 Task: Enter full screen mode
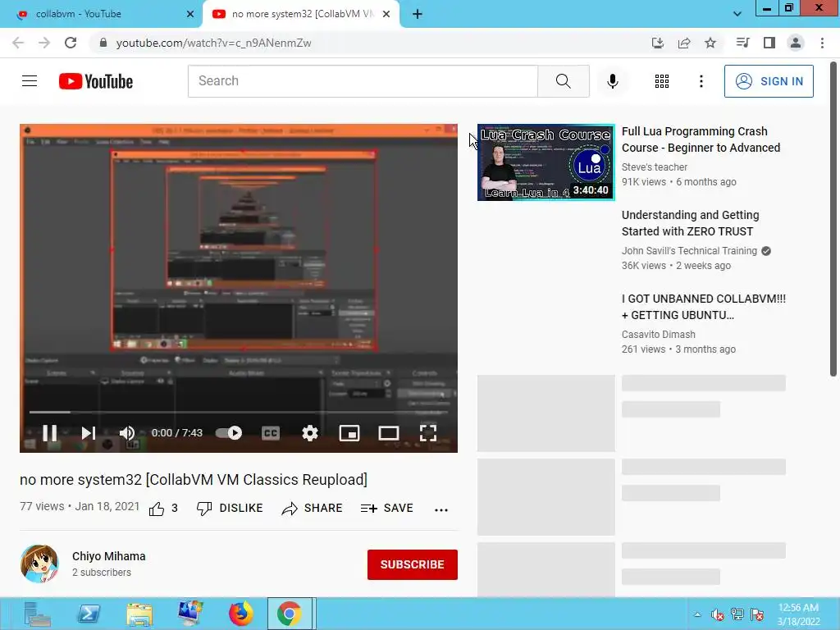[x=428, y=433]
